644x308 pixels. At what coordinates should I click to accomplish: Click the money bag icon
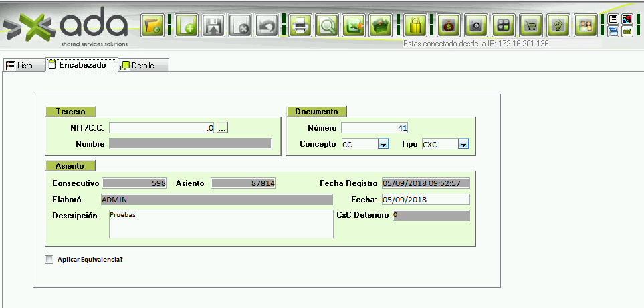click(x=449, y=26)
